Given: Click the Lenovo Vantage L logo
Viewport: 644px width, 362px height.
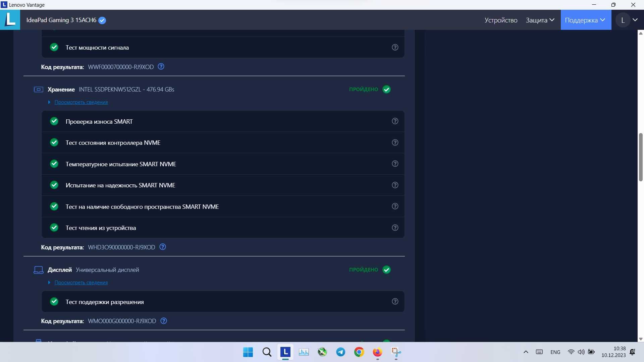Looking at the screenshot, I should [x=10, y=20].
